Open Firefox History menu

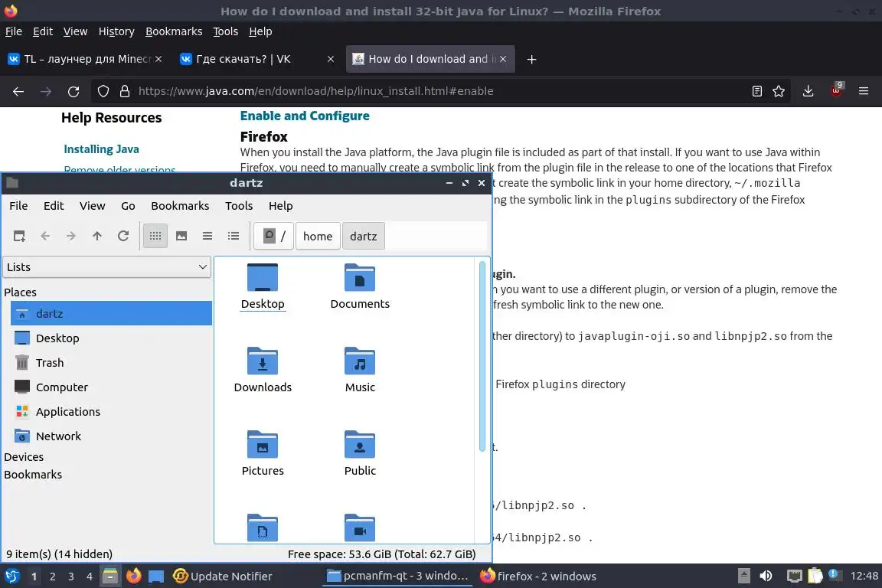[116, 31]
